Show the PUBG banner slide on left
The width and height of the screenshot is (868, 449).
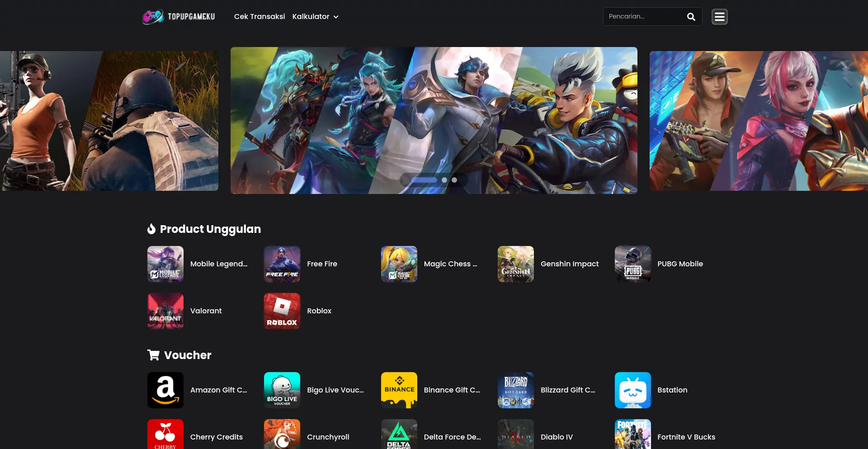tap(109, 121)
